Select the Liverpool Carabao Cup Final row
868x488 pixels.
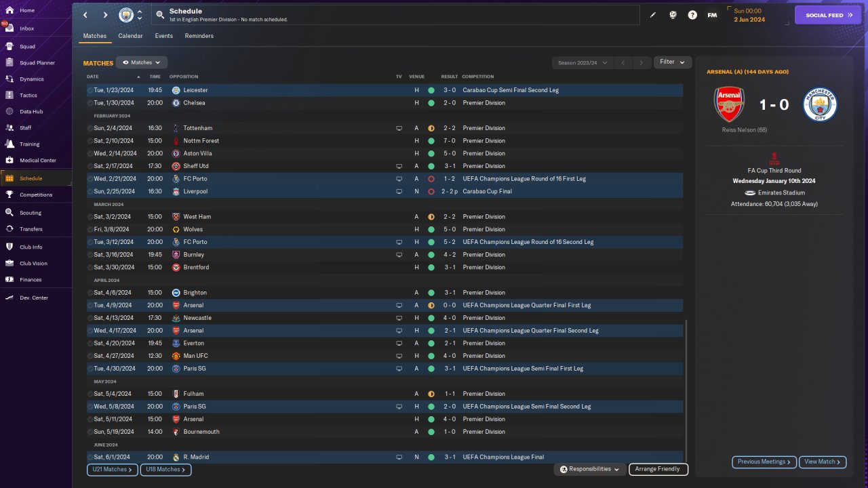(384, 192)
